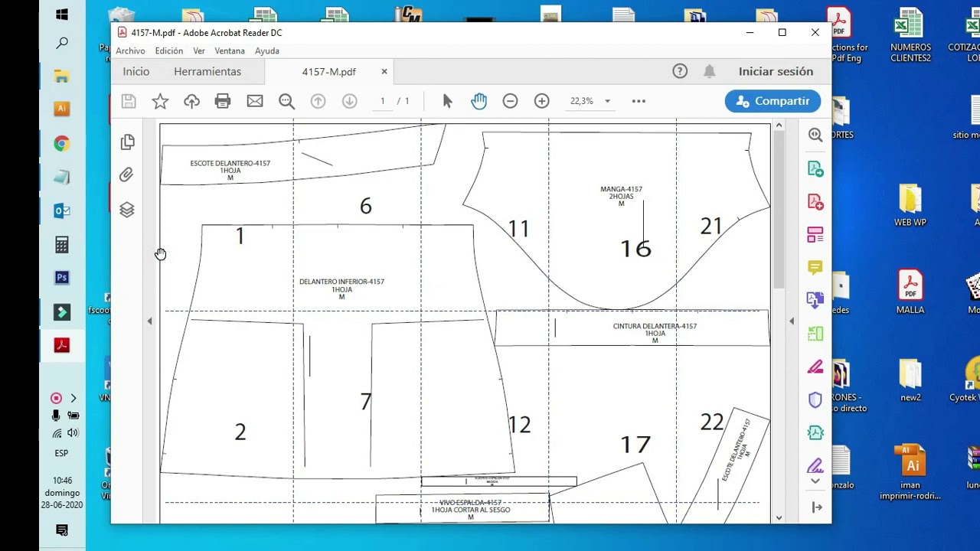Open Ayuda menu
The width and height of the screenshot is (980, 551).
(x=267, y=51)
